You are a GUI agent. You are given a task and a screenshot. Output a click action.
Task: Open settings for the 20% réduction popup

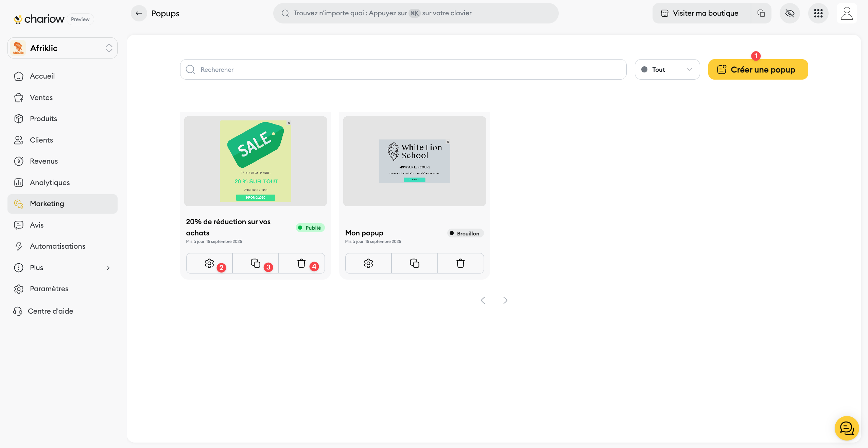[209, 263]
